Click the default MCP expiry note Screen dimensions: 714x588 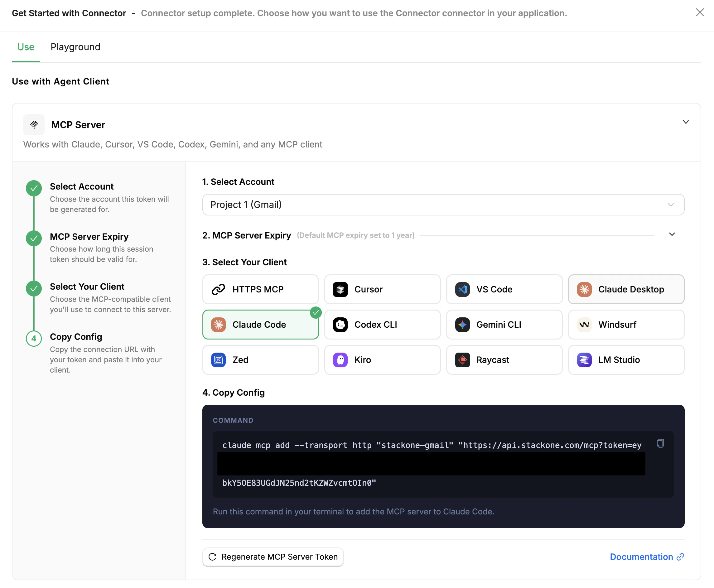(x=356, y=235)
